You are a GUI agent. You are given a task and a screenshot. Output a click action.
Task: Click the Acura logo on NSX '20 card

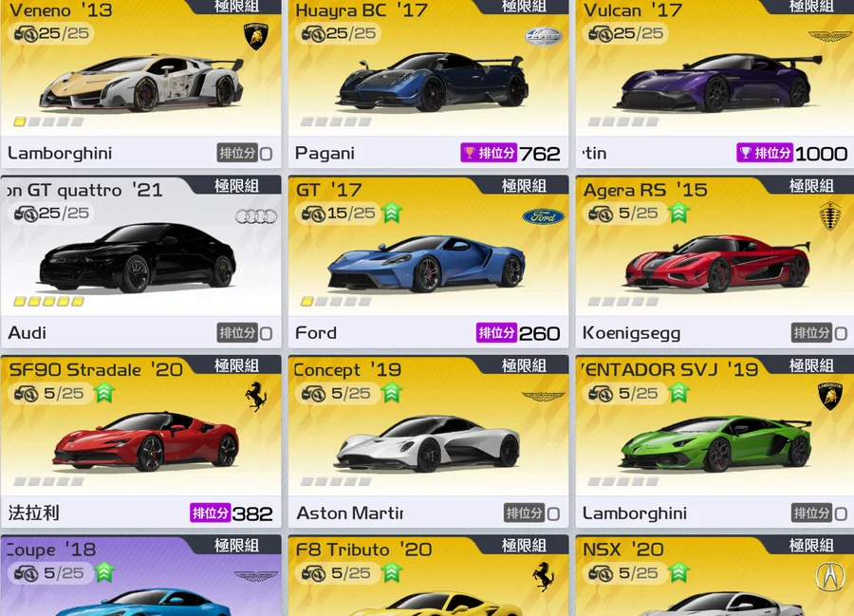click(830, 576)
